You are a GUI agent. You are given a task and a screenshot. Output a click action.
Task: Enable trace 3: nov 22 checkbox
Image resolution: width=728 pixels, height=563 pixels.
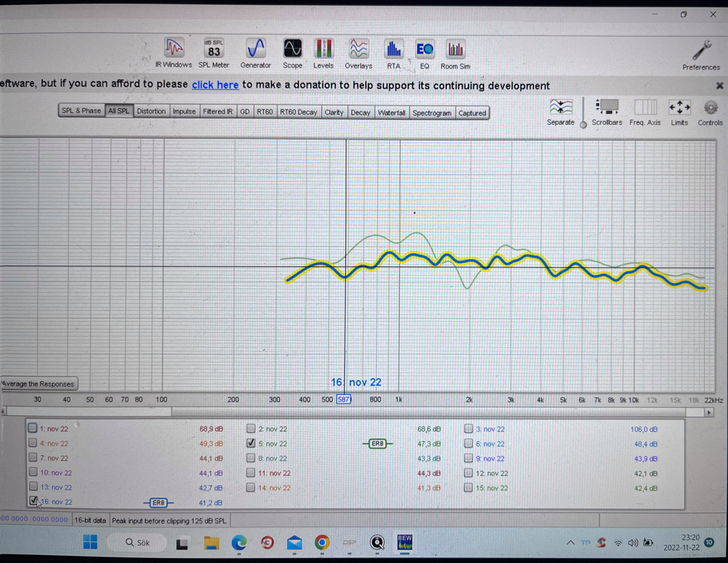coord(468,429)
